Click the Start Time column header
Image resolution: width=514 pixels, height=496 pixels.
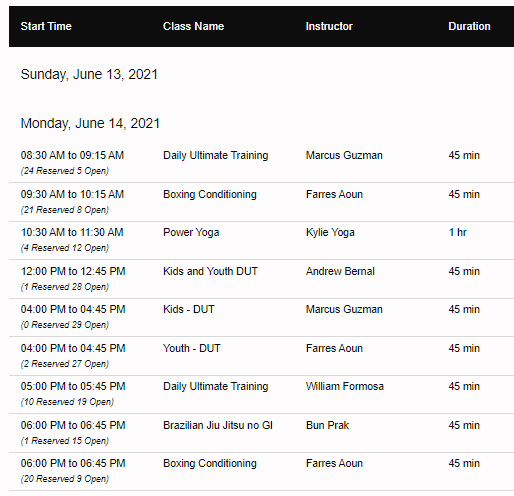(46, 26)
